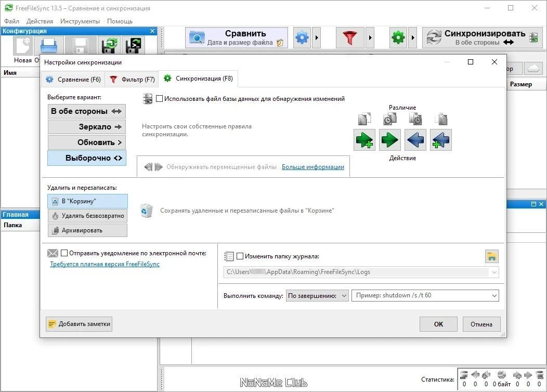547x392 pixels.
Task: Open comparison settings blue gear icon
Action: 302,37
